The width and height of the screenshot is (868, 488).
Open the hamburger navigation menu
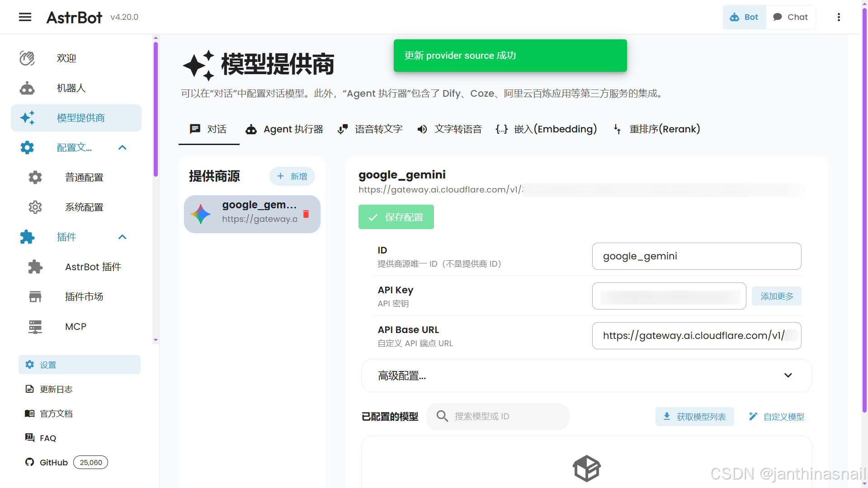[x=25, y=17]
